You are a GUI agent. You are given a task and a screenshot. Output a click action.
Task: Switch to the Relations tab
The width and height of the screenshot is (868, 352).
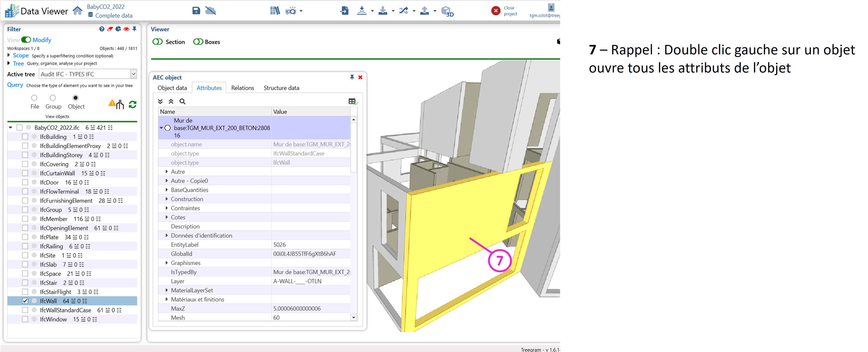click(x=242, y=88)
